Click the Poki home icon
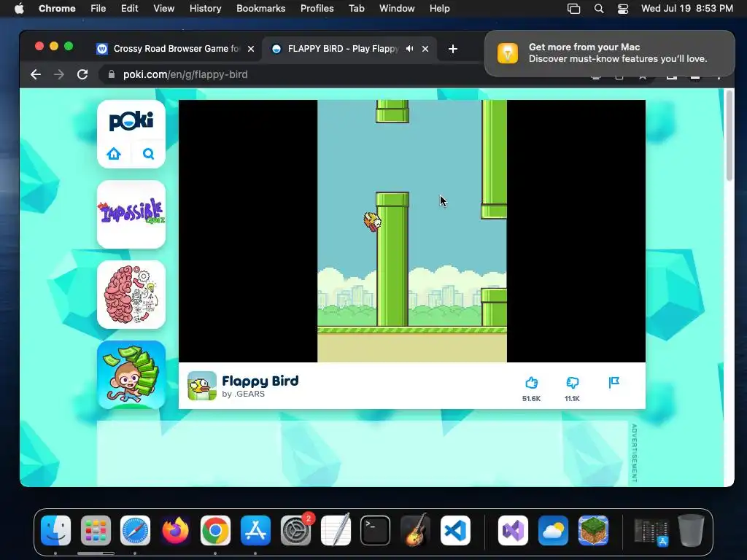Screen dimensions: 747x560 114,154
